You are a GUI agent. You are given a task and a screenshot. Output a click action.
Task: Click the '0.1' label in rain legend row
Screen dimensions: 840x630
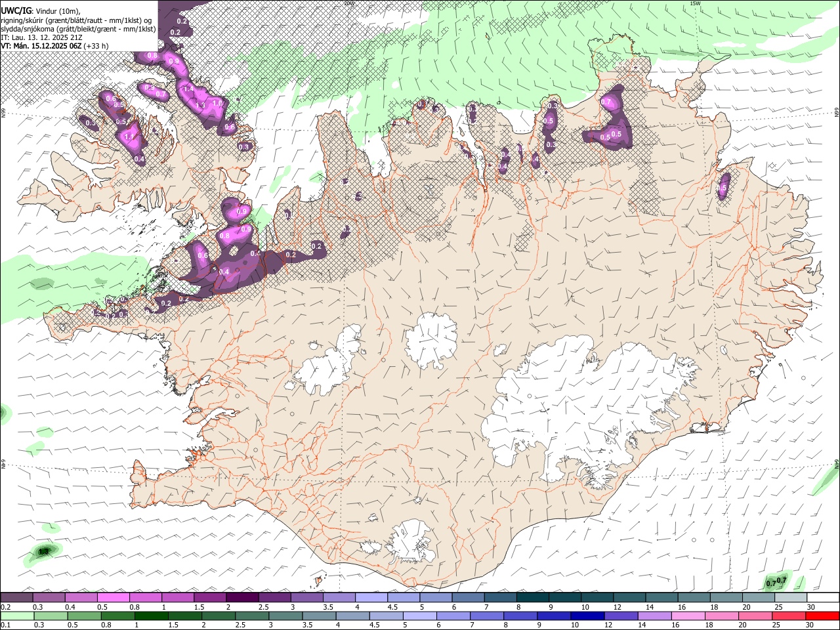coord(5,625)
